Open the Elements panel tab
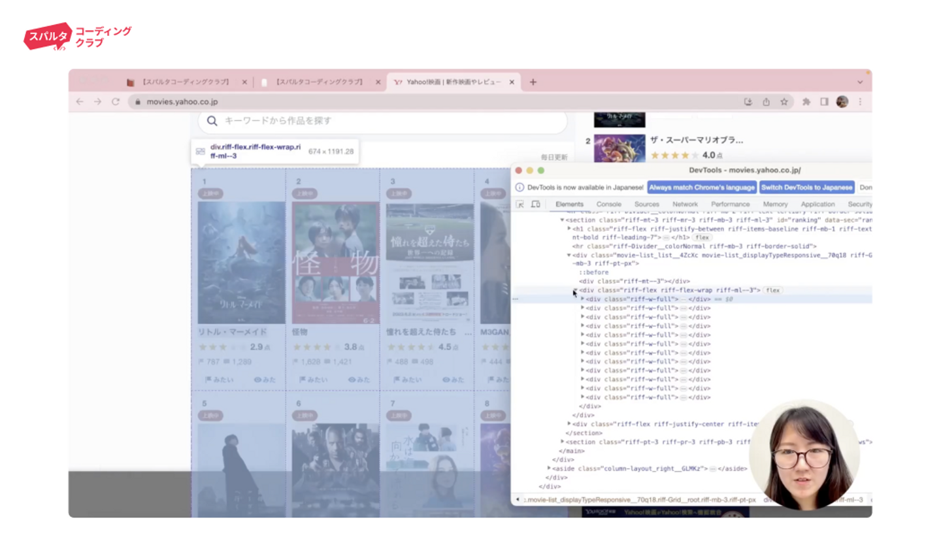941x560 pixels. coord(569,205)
